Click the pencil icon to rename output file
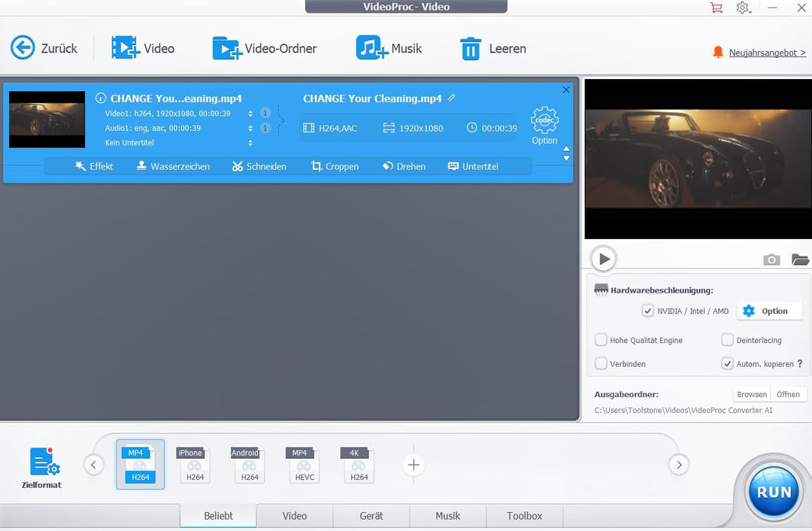812x531 pixels. point(451,98)
